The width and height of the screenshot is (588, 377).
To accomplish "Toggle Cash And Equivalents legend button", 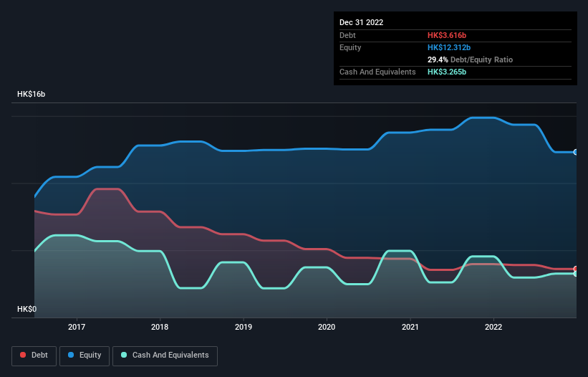I will click(165, 355).
